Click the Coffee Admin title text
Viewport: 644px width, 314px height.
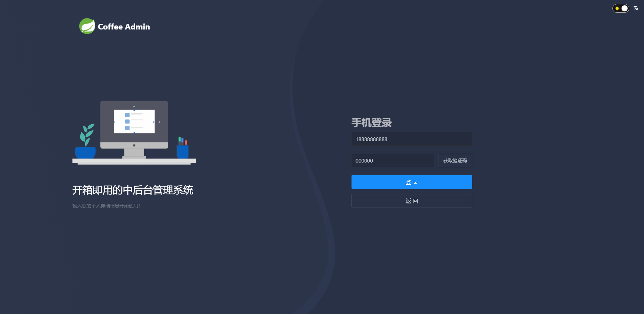click(x=124, y=27)
